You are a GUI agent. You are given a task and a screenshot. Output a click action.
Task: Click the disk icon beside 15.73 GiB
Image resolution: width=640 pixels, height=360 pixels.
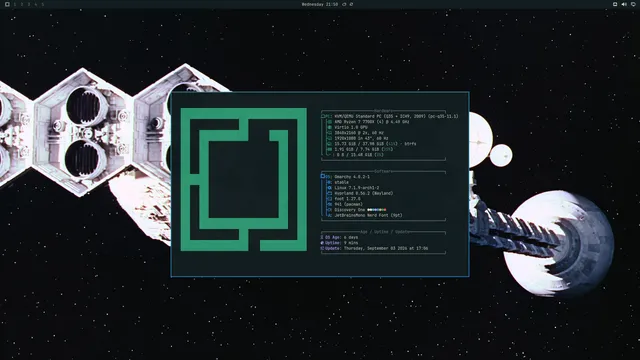(x=330, y=144)
